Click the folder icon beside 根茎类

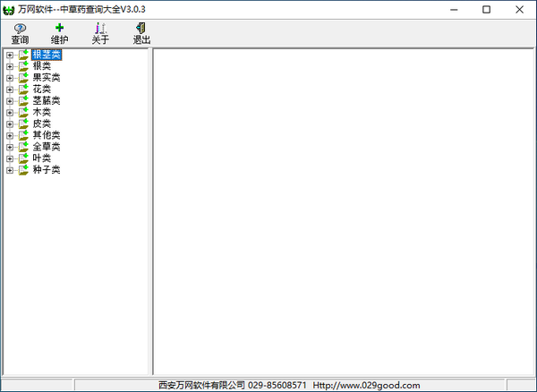[23, 55]
